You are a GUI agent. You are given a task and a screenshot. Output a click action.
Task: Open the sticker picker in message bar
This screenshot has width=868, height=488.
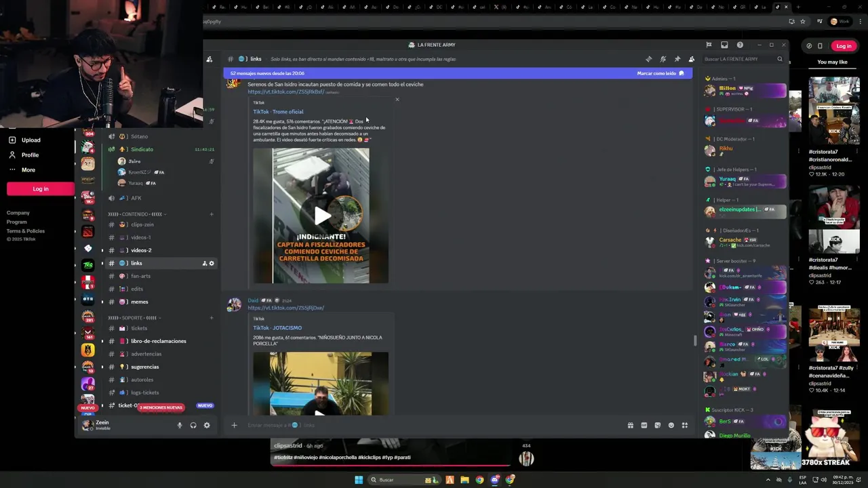click(658, 425)
